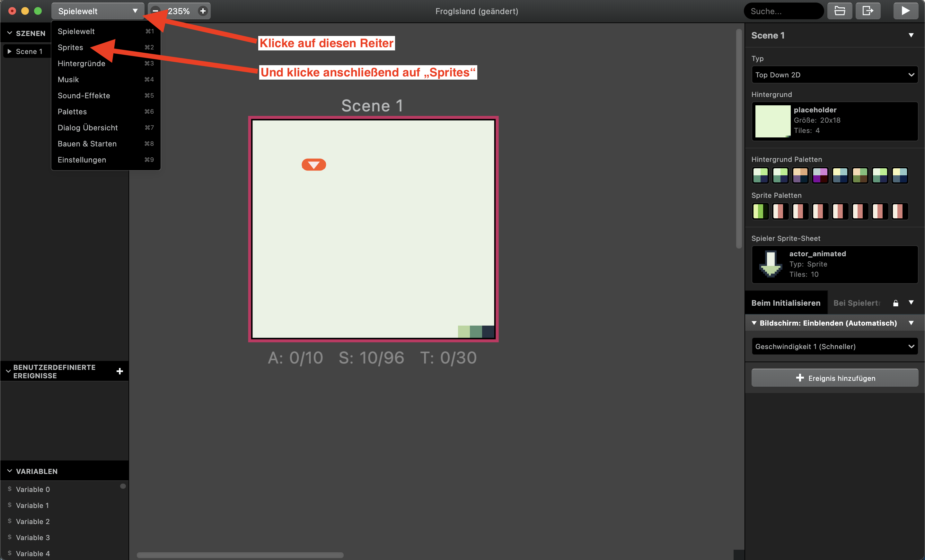Screen dimensions: 925x560
Task: Click the orange player start marker
Action: click(x=314, y=164)
